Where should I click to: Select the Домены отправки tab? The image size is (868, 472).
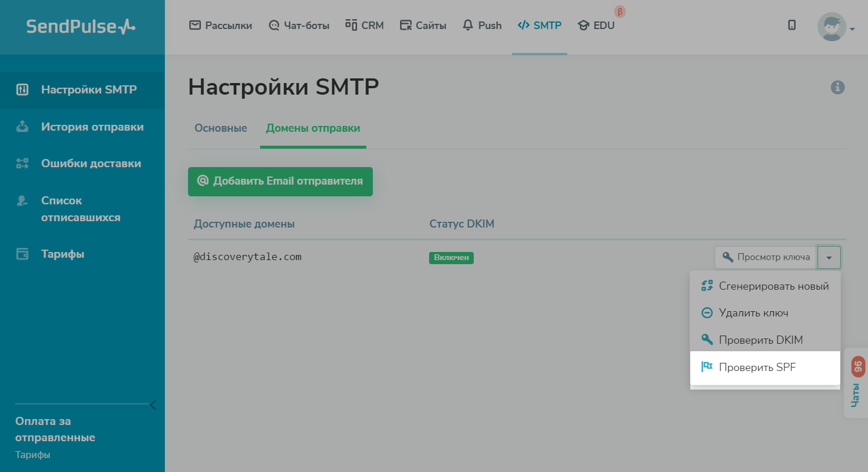pyautogui.click(x=313, y=128)
